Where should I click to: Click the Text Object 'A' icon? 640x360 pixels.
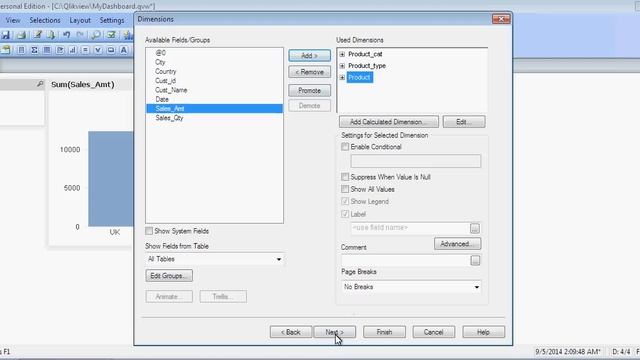[124, 50]
